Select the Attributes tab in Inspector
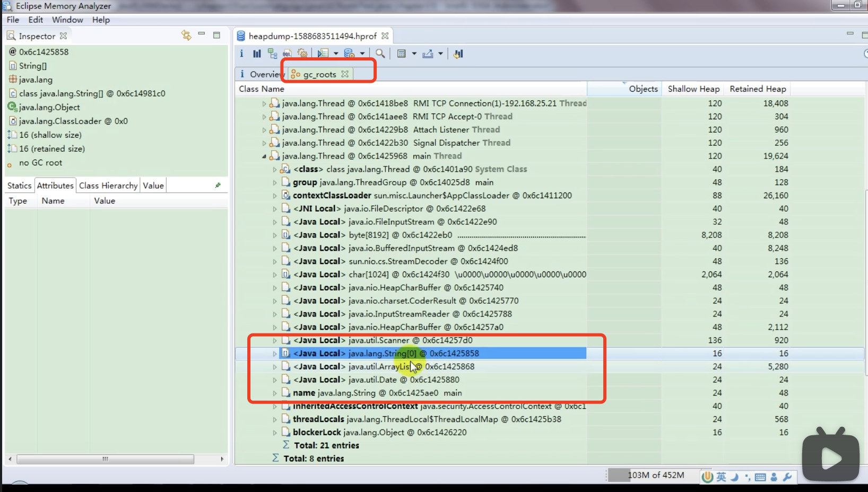 point(55,186)
